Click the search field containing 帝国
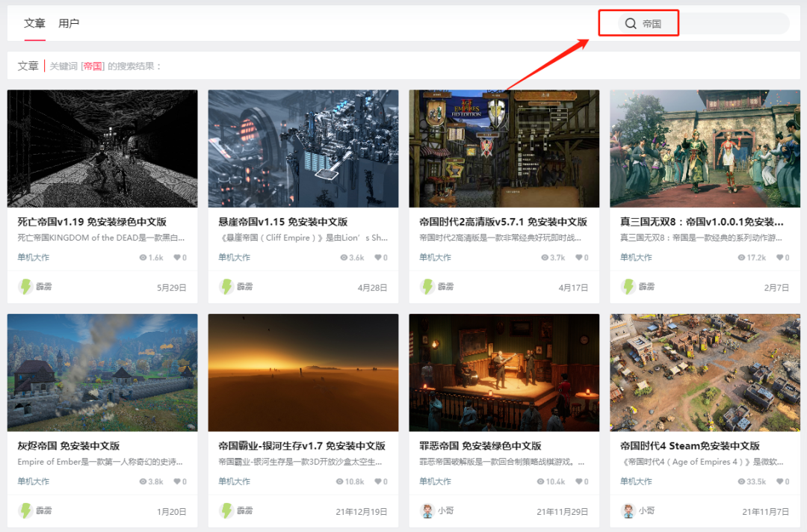 point(704,23)
